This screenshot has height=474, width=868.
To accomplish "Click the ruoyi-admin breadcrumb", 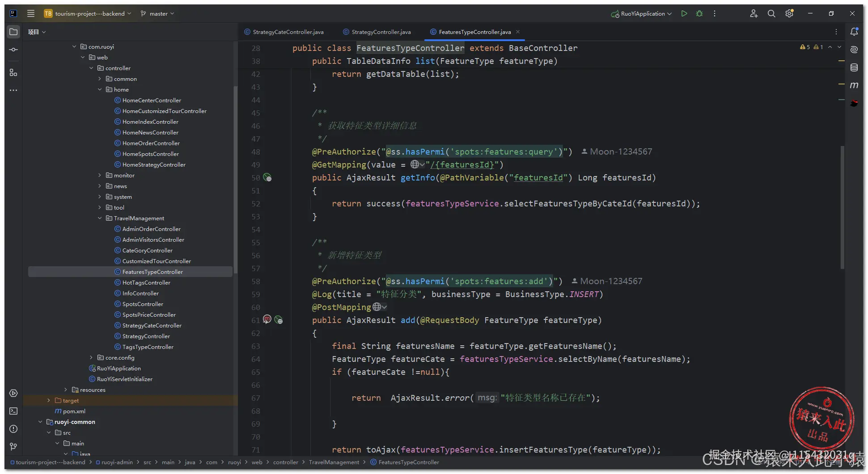I will 114,462.
